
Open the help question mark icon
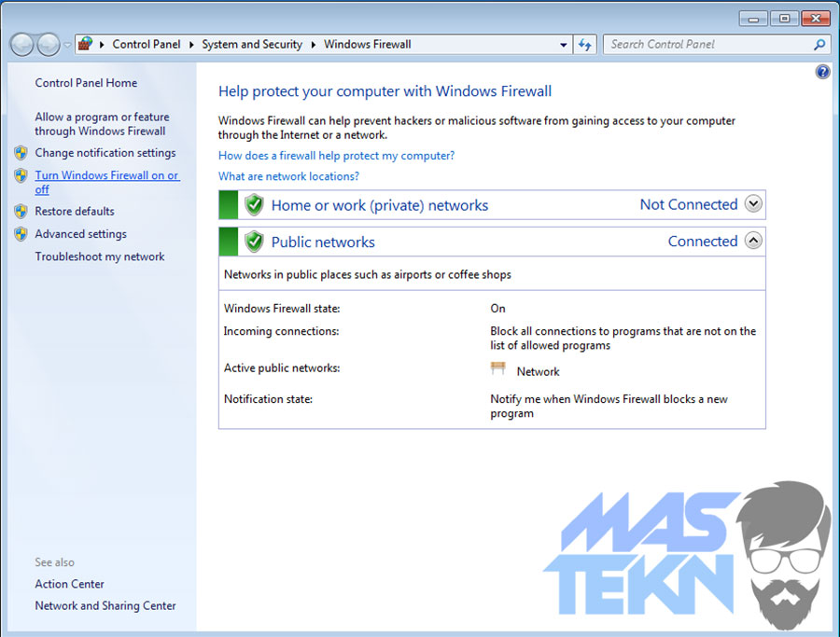pos(822,71)
